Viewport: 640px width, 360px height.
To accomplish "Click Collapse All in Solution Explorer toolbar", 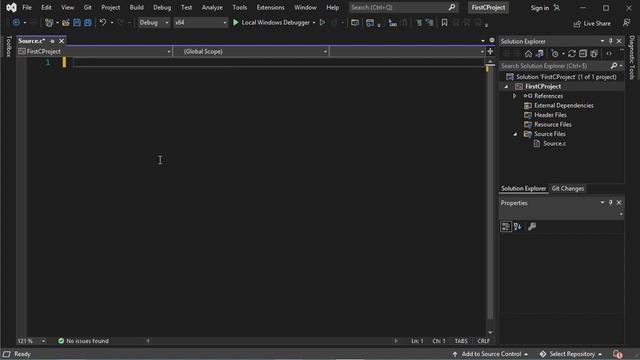I will point(583,54).
